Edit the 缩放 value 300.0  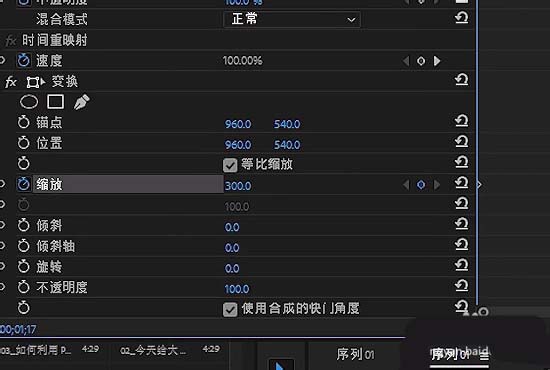tap(238, 186)
